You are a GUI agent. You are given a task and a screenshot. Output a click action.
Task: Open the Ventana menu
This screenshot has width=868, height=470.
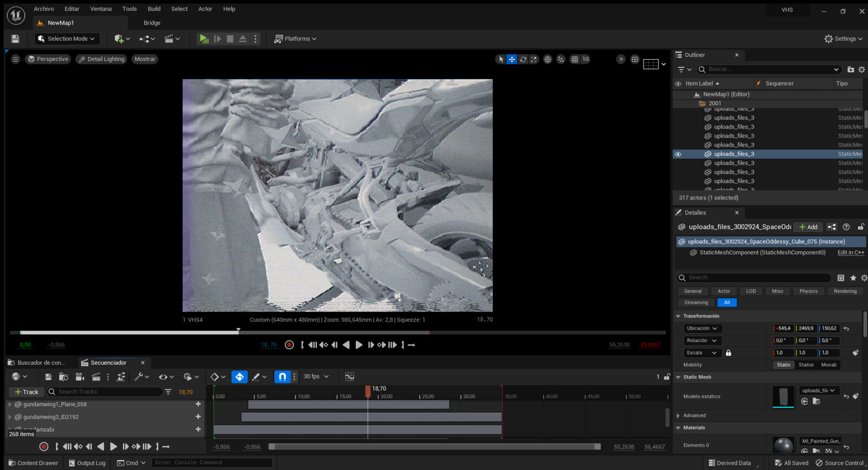tap(101, 9)
